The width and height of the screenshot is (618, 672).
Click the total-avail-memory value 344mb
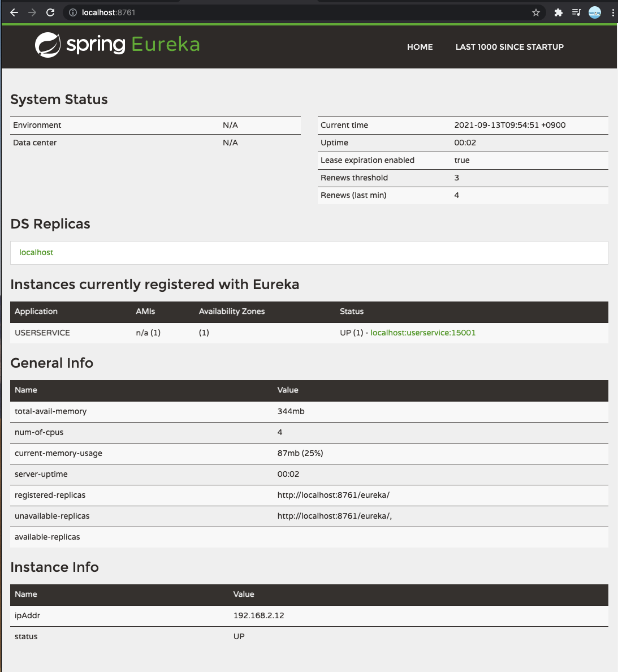click(x=291, y=411)
